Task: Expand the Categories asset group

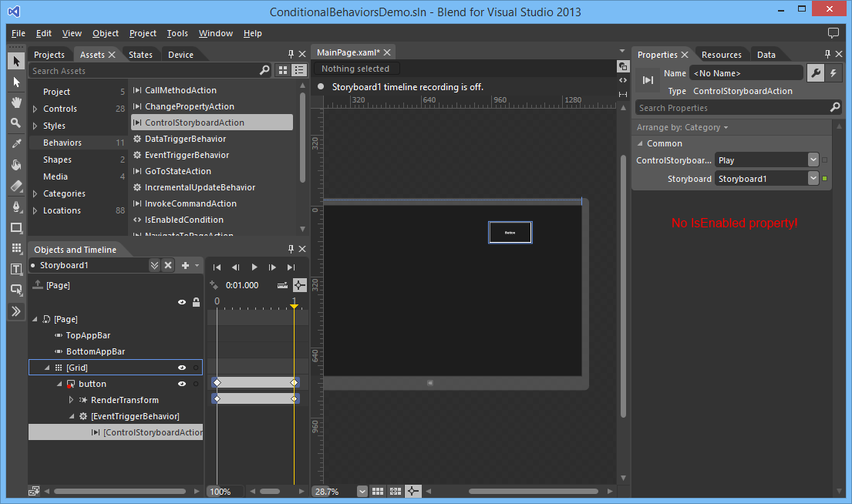Action: tap(35, 193)
